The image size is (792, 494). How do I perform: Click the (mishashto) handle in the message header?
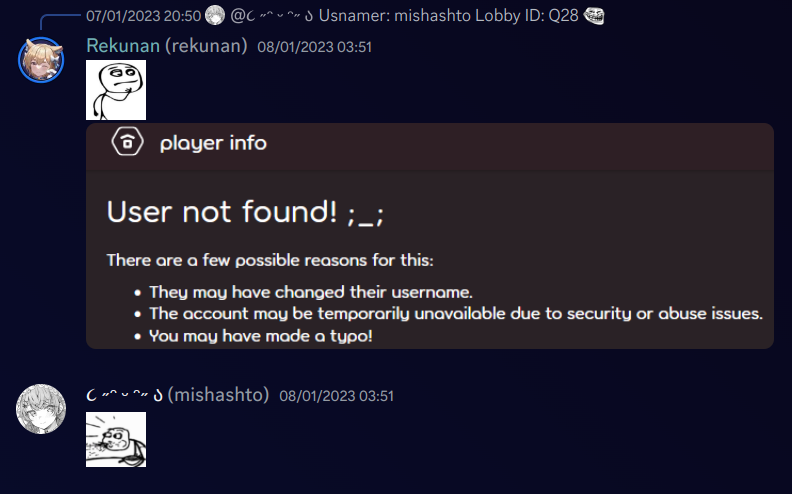[x=218, y=395]
